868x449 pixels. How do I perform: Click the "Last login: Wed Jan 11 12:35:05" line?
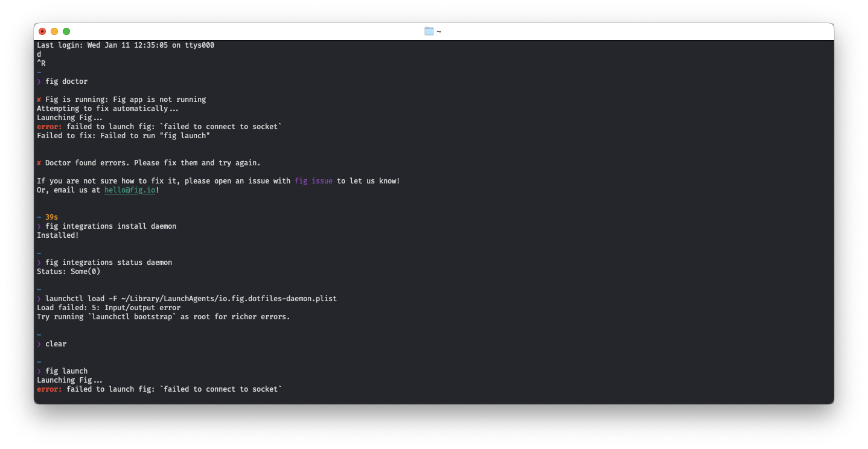126,45
